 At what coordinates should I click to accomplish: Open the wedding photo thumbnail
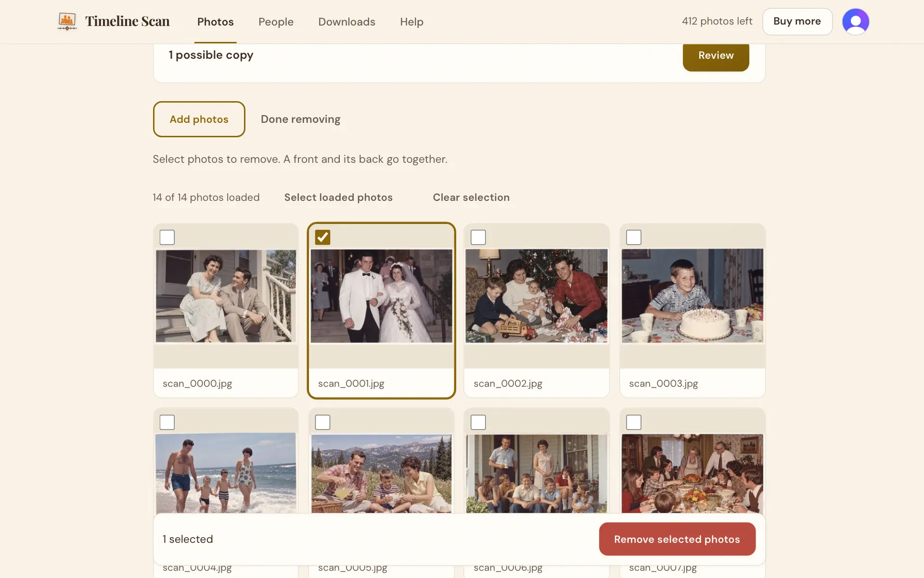point(381,296)
